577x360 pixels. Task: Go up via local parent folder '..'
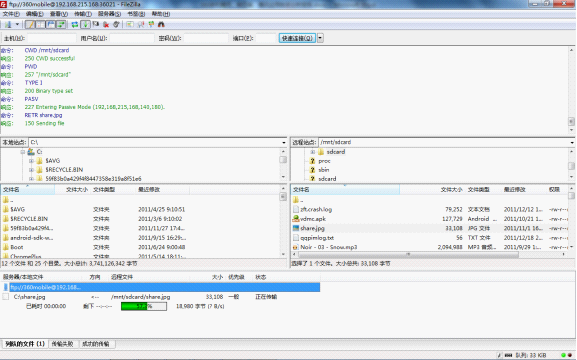point(8,200)
